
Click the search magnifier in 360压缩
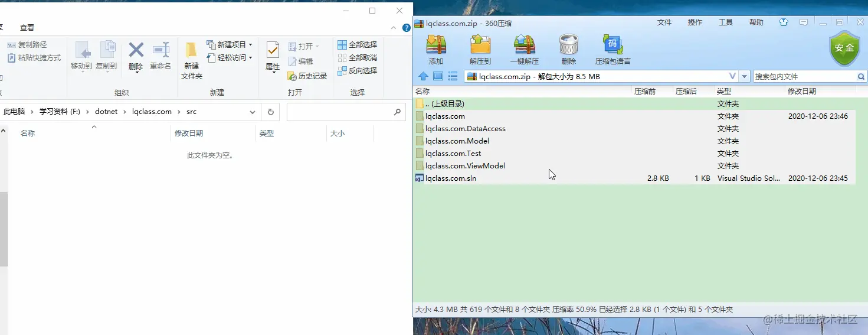pyautogui.click(x=861, y=77)
